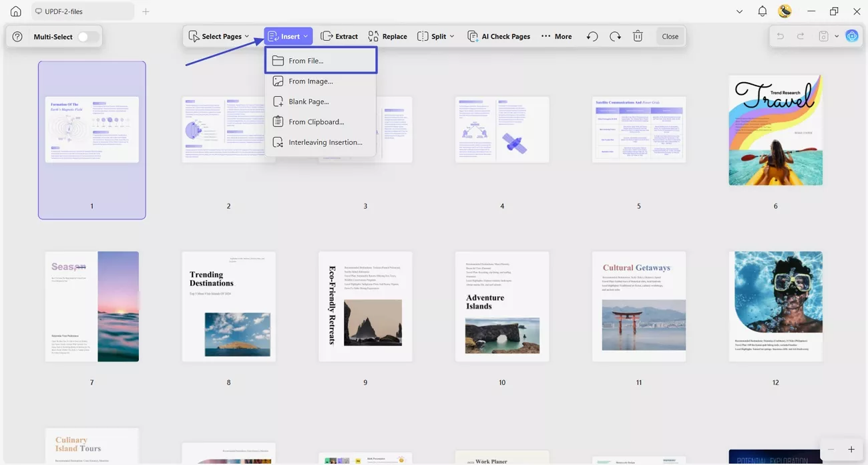This screenshot has height=465, width=868.
Task: Open the save options chevron
Action: [x=837, y=36]
